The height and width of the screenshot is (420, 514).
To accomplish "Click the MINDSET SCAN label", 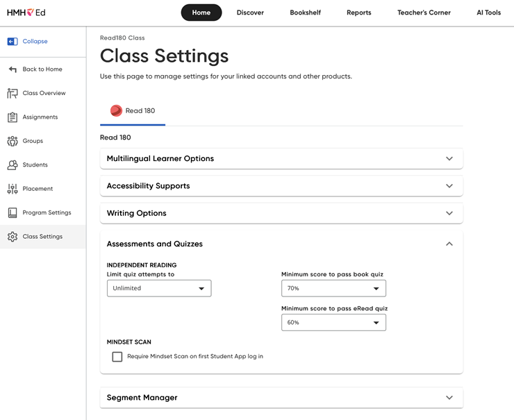I will click(x=128, y=342).
